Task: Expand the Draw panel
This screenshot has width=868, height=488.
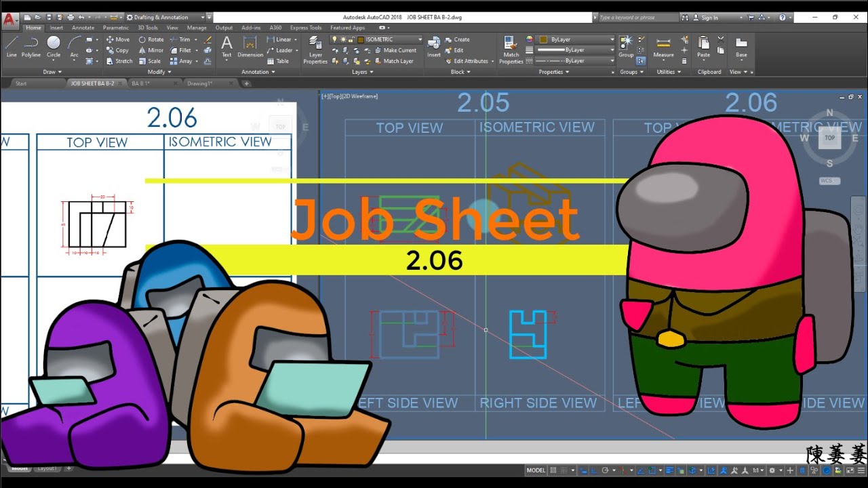Action: tap(52, 72)
